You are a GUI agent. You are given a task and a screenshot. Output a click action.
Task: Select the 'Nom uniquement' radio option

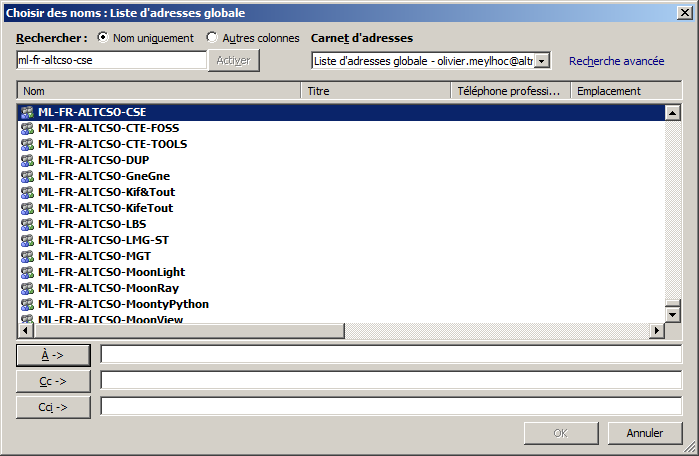[103, 38]
